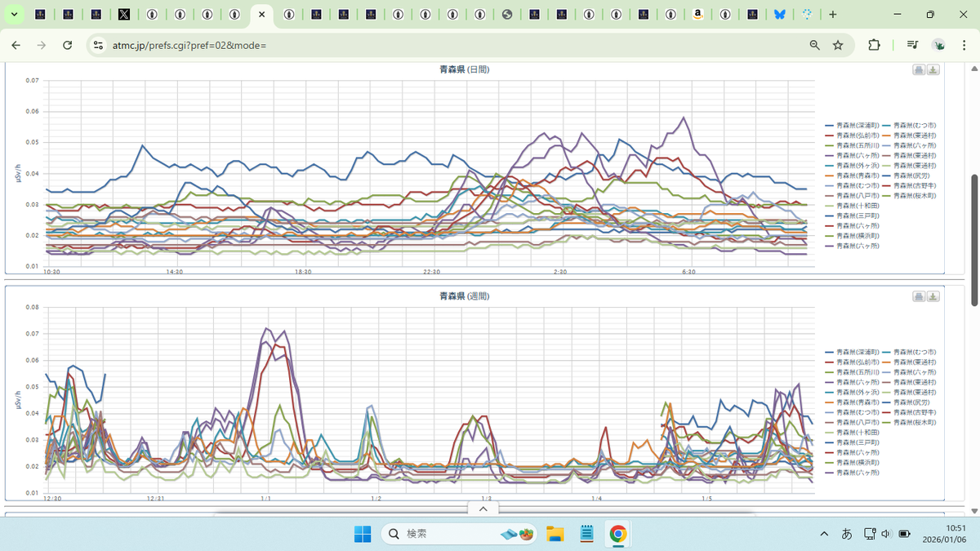Bookmark this page with the star icon
Screen dimensions: 980x551
click(838, 45)
